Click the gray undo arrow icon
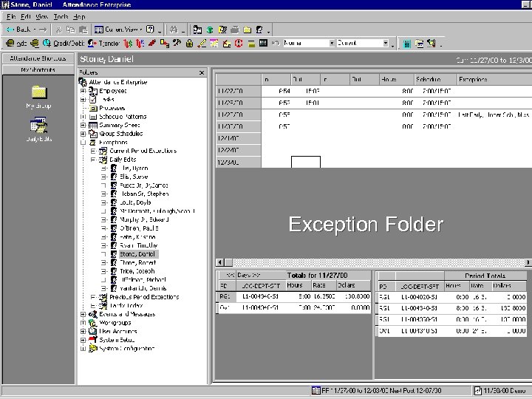Viewport: 532px width, 399px height. [276, 43]
